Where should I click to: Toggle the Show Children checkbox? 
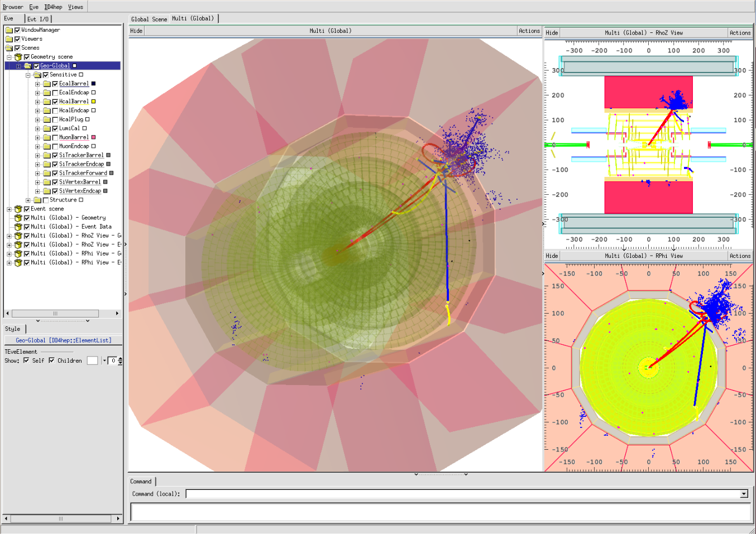tap(52, 360)
